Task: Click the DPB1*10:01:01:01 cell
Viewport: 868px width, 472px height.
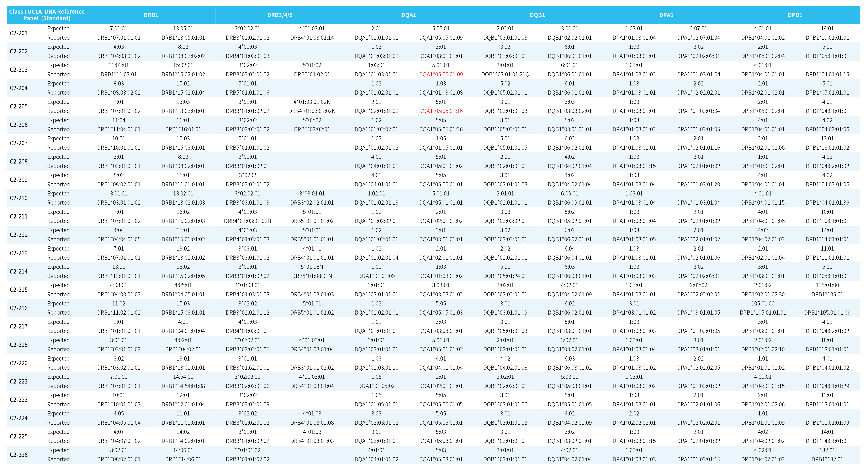Action: coord(827,221)
